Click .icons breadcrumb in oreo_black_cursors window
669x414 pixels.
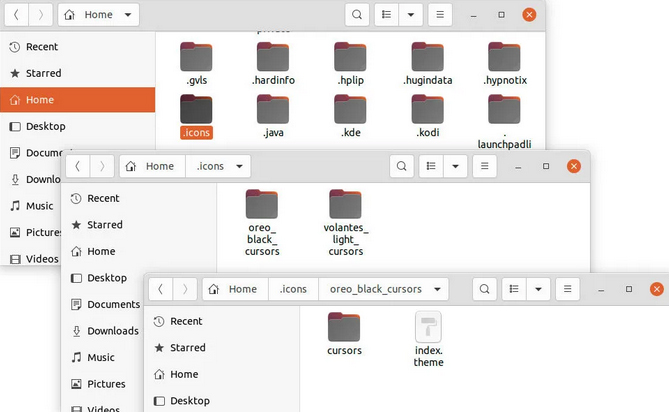[x=293, y=289]
